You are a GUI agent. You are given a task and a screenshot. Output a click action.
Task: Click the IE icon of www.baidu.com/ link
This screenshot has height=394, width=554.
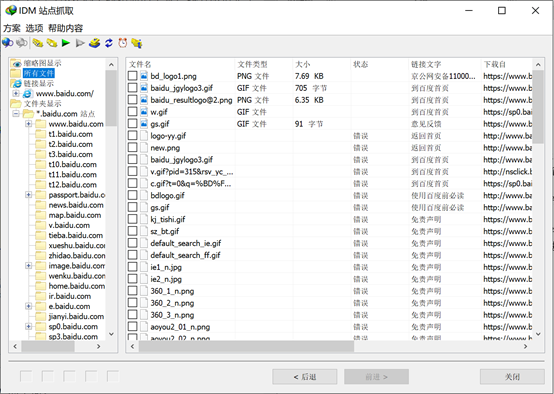click(28, 94)
